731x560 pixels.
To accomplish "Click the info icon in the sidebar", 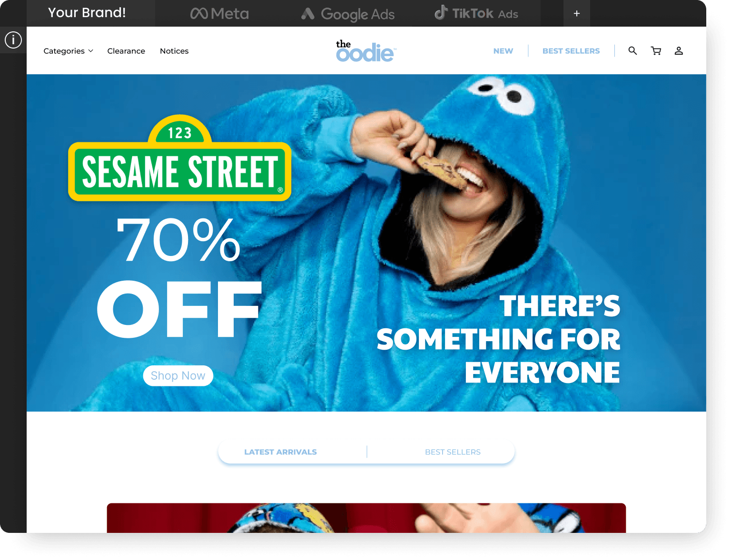I will 13,40.
